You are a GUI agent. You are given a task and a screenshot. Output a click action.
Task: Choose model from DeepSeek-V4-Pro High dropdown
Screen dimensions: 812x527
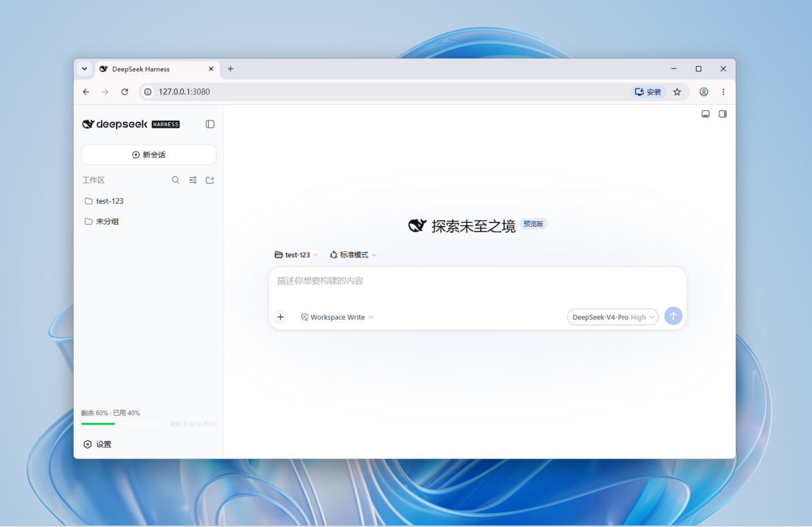tap(613, 317)
